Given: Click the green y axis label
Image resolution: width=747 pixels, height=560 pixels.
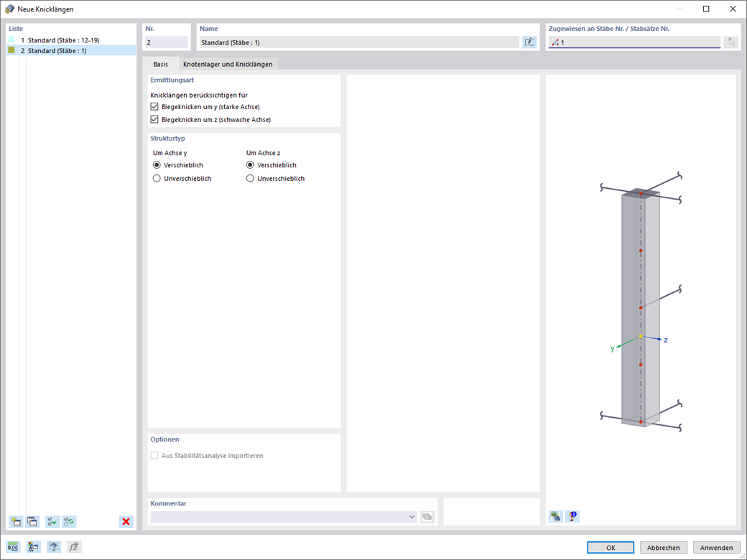Looking at the screenshot, I should coord(613,349).
